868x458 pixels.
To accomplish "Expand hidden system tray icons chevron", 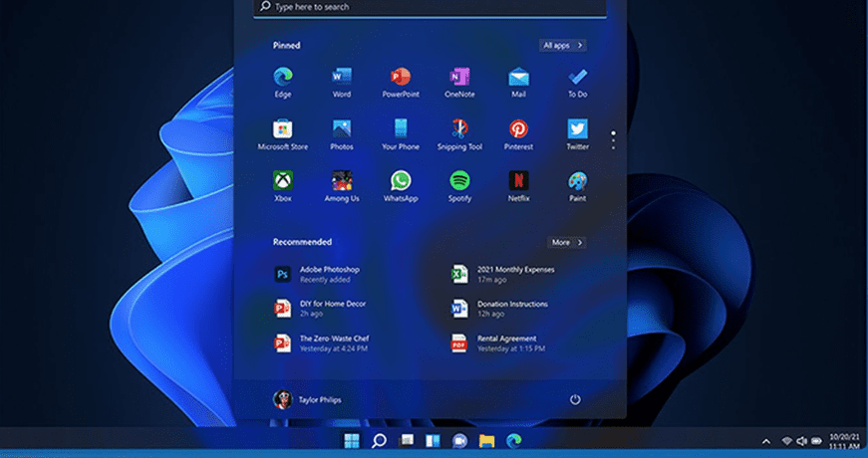I will point(766,441).
